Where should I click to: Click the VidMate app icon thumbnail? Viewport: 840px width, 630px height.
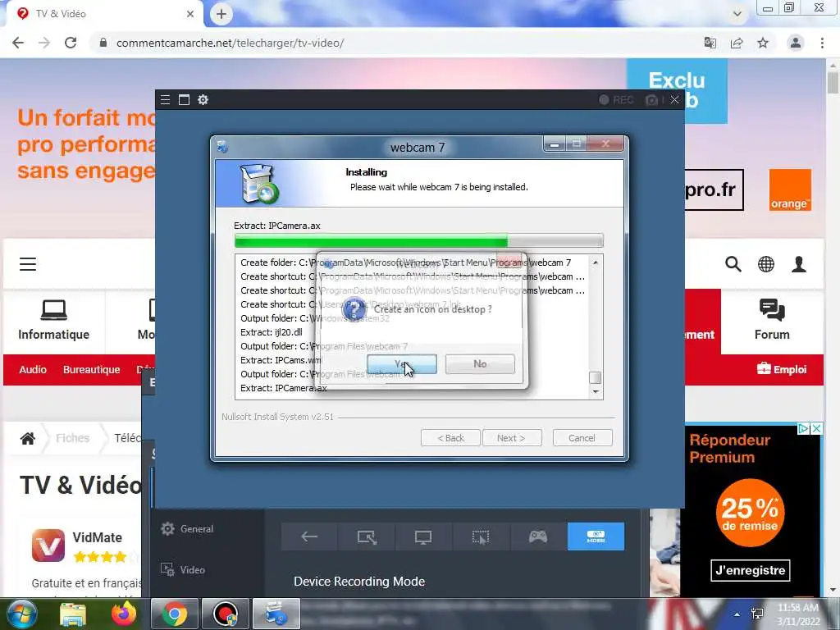48,546
